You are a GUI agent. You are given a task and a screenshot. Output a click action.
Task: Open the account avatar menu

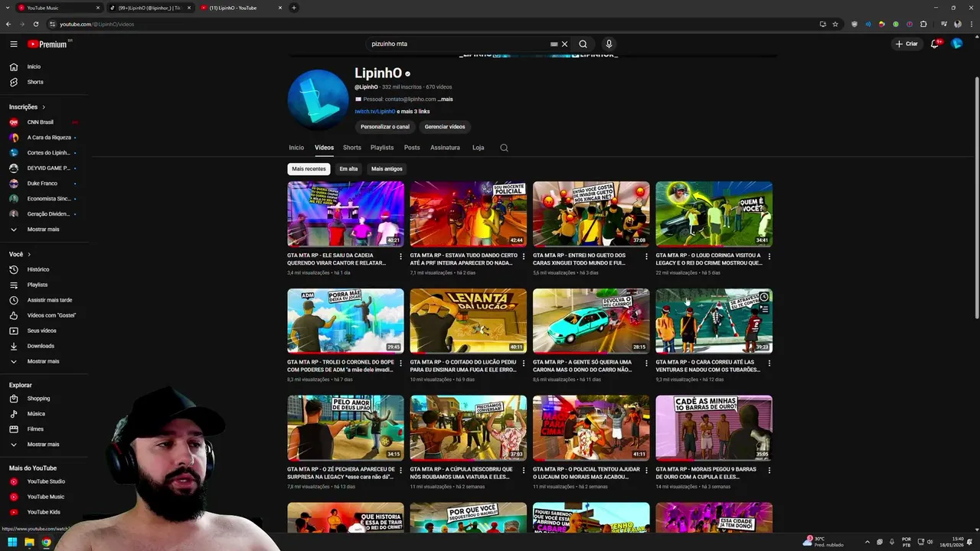coord(957,44)
